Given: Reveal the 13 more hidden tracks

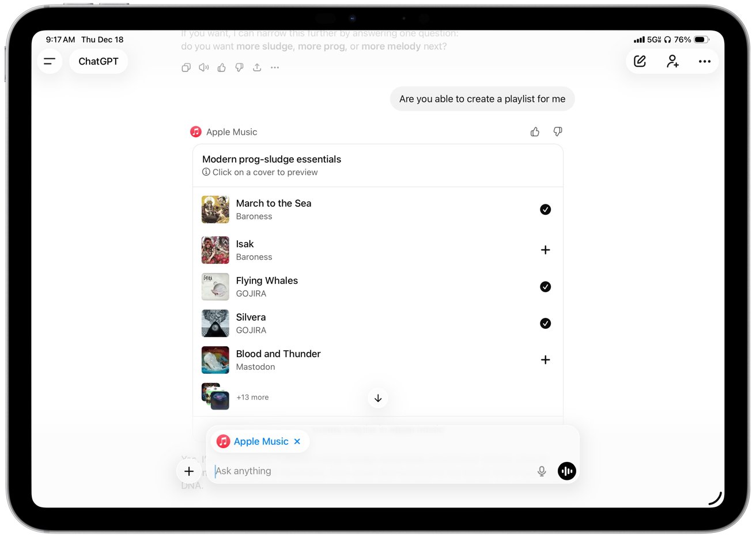Looking at the screenshot, I should [x=252, y=397].
